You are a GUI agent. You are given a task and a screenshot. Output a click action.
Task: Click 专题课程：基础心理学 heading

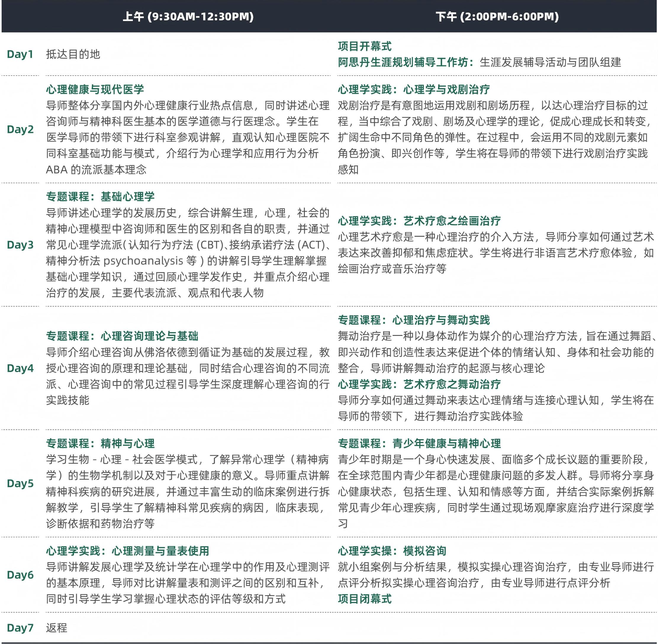coord(100,197)
